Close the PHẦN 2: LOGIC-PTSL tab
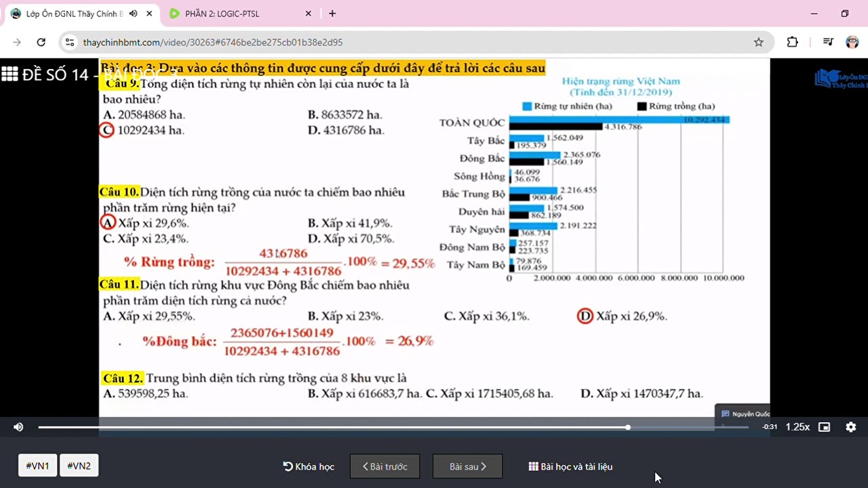 click(309, 14)
